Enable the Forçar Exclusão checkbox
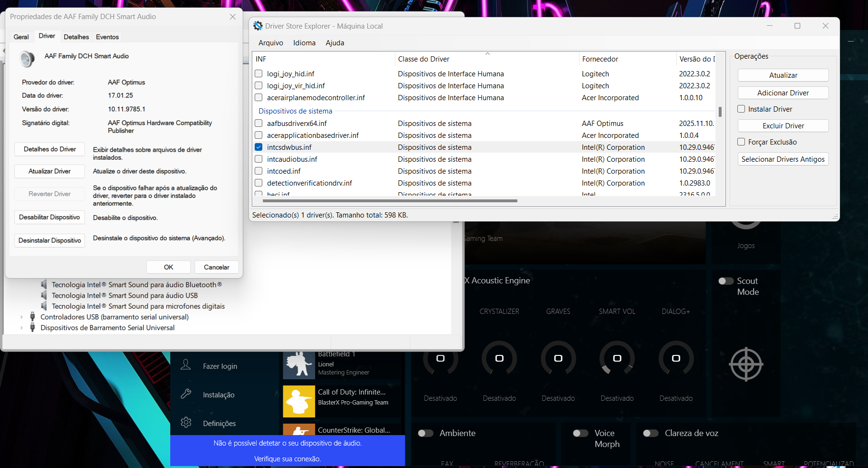 pos(741,142)
